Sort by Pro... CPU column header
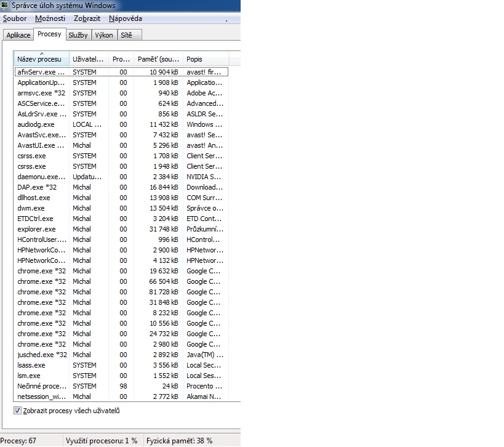This screenshot has height=447, width=504. [x=121, y=59]
